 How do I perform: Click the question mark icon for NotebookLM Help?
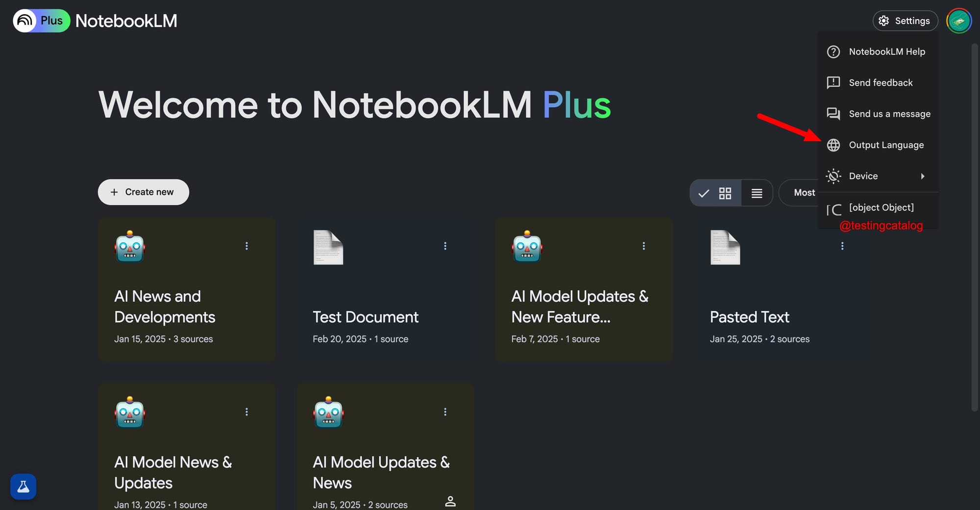(x=833, y=51)
